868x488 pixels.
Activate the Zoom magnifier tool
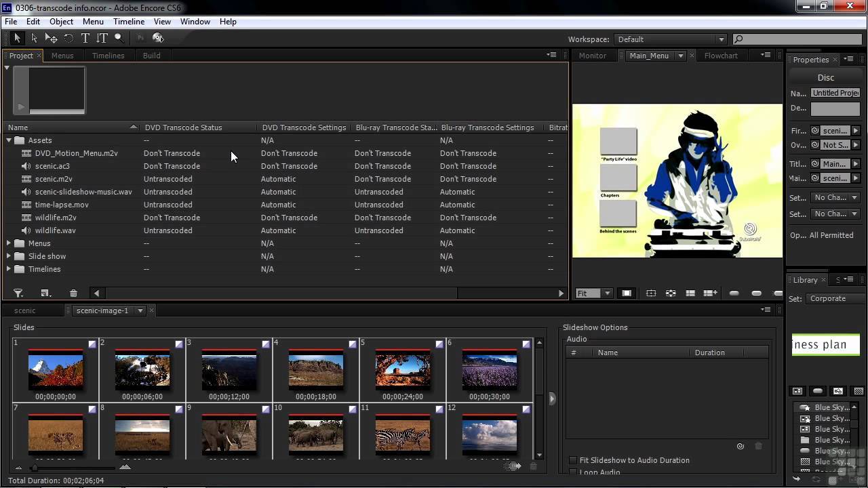click(x=119, y=39)
